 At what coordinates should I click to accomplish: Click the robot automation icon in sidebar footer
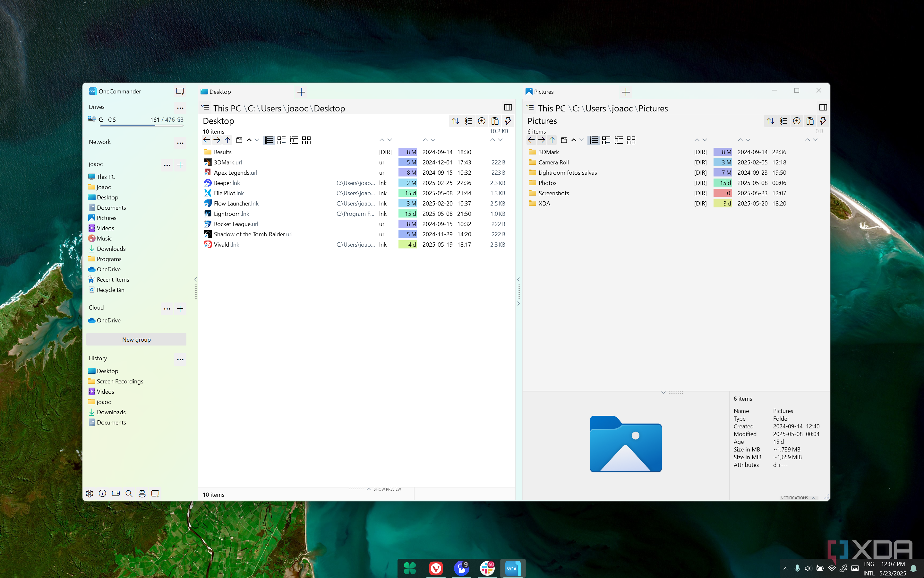[142, 494]
